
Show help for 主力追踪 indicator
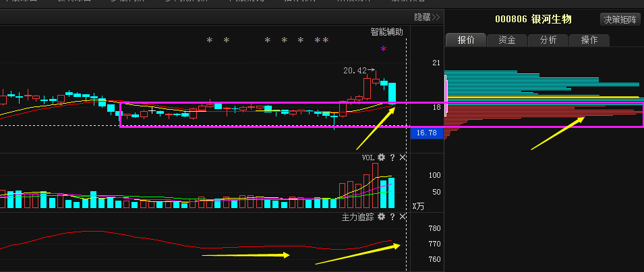coord(392,217)
